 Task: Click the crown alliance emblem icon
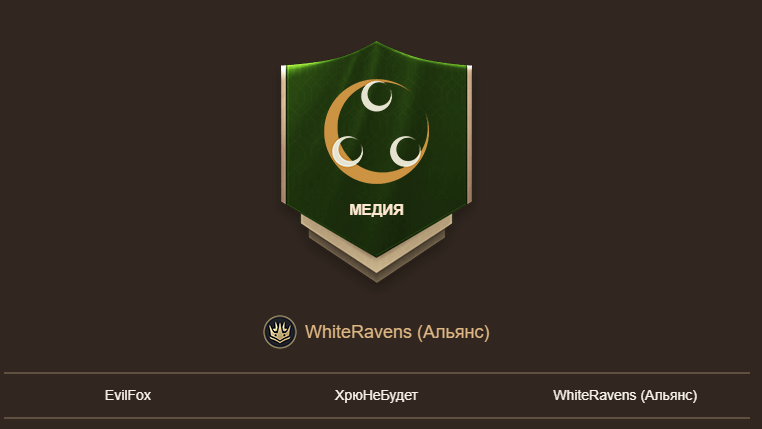(280, 332)
